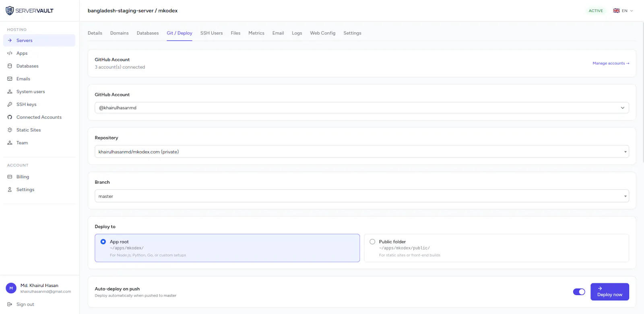Open the Metrics tab
The height and width of the screenshot is (314, 644).
(256, 33)
